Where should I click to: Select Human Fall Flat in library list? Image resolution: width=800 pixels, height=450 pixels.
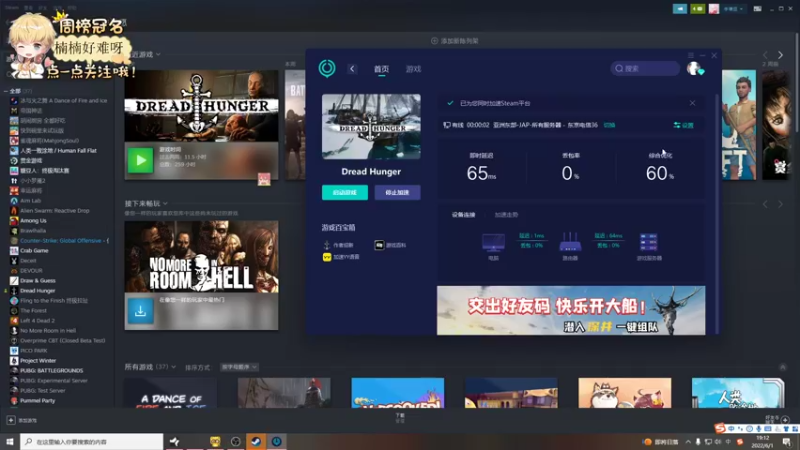point(58,151)
